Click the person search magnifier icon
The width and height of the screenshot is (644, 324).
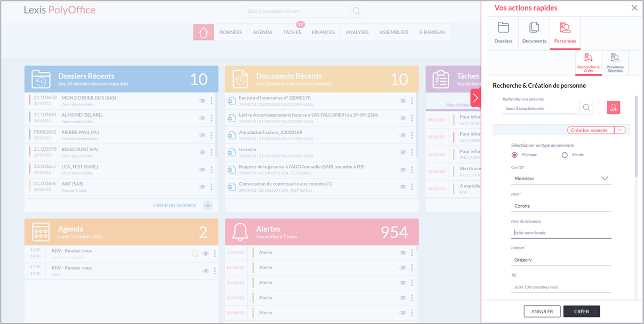(x=586, y=107)
